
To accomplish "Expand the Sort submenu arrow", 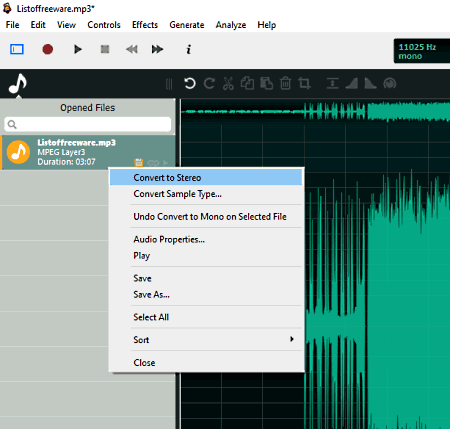I will click(x=292, y=339).
